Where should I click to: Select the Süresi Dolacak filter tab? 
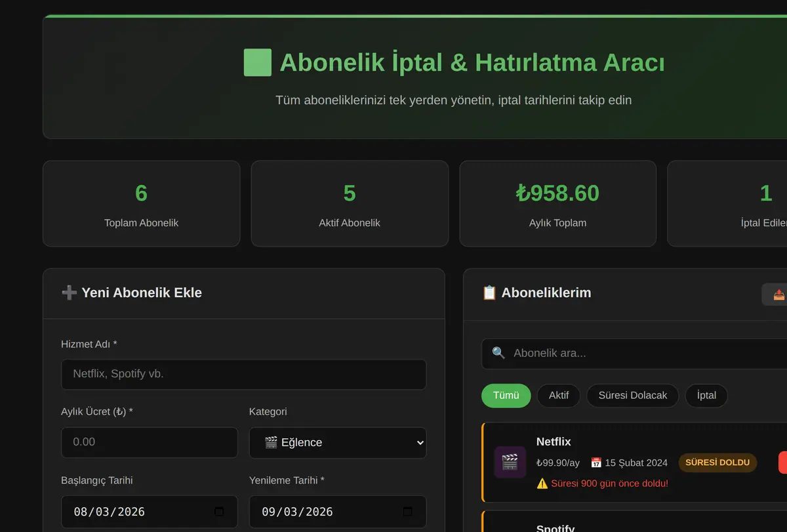pyautogui.click(x=633, y=396)
